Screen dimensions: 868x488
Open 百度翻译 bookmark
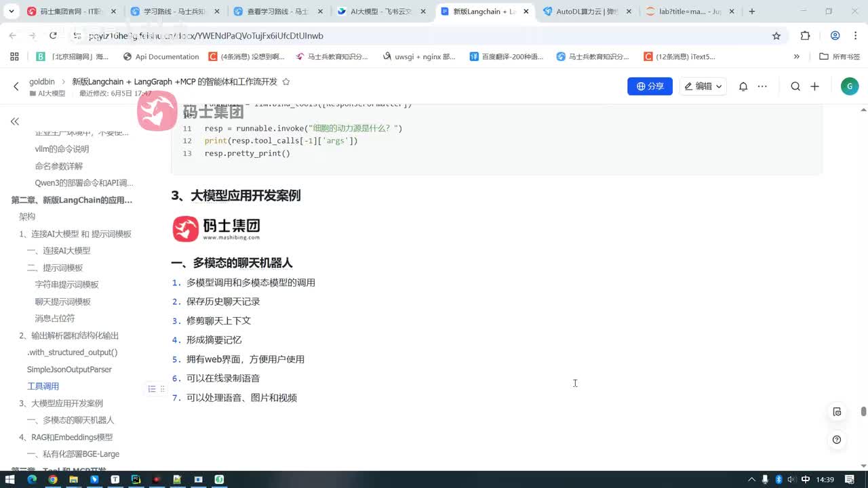pos(507,57)
